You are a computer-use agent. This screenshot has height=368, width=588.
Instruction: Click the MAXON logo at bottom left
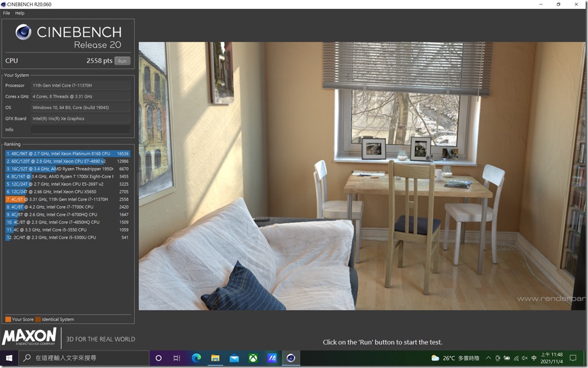(28, 338)
